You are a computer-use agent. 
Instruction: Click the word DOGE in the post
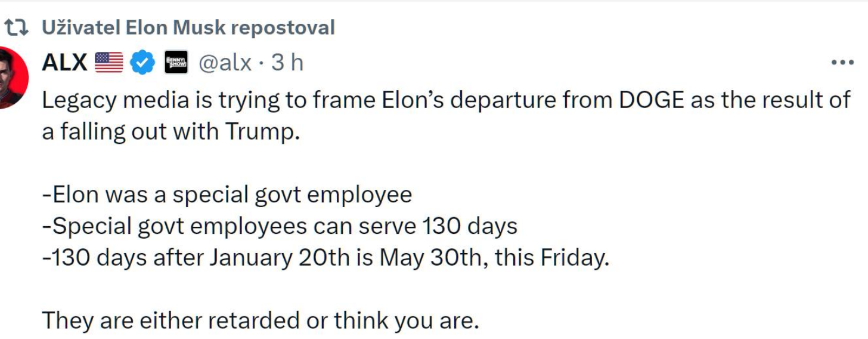point(651,99)
